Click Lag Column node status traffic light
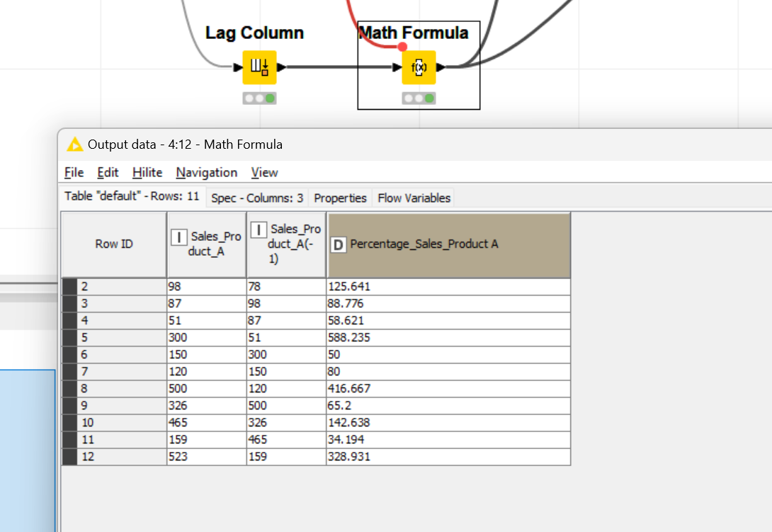772x532 pixels. [259, 98]
